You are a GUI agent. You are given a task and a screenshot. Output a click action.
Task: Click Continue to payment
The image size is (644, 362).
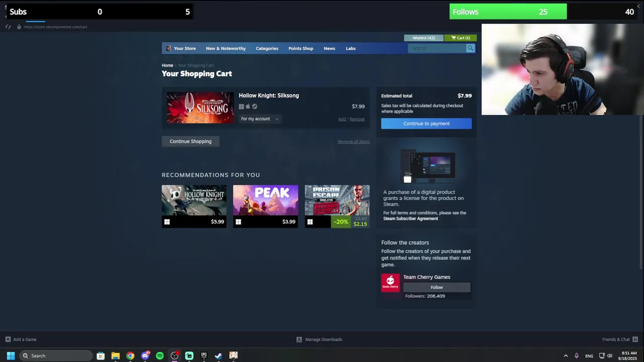coord(426,124)
